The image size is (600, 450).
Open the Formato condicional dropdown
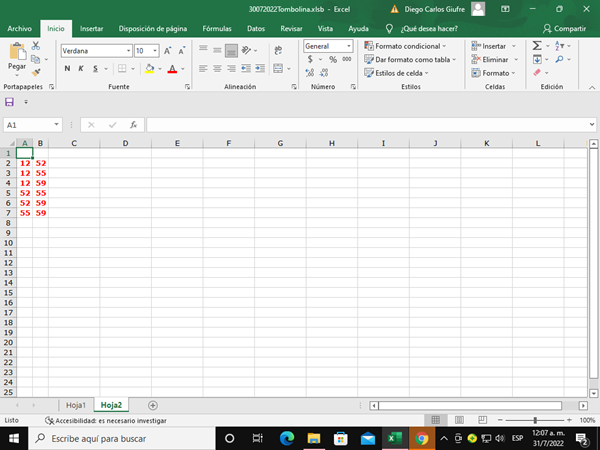(410, 46)
